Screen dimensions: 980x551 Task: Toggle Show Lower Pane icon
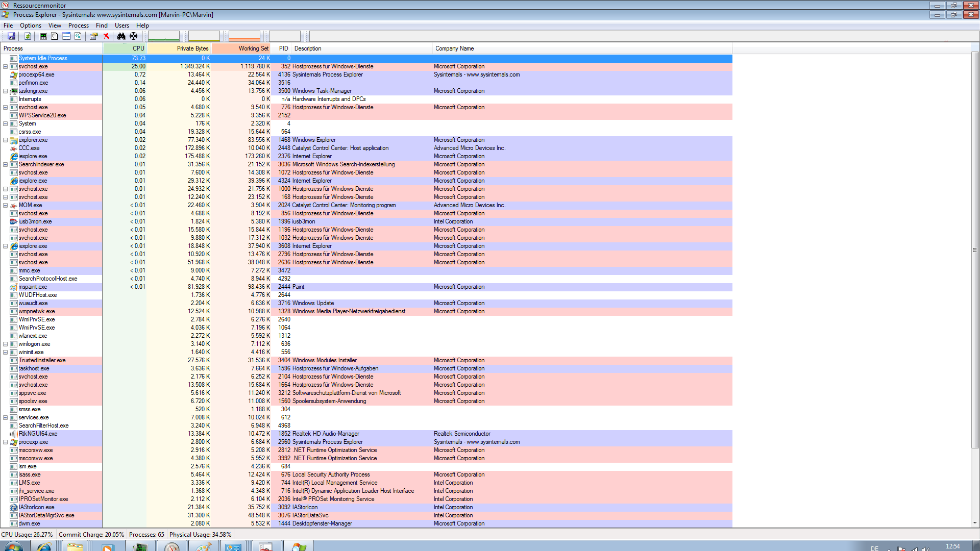(66, 36)
